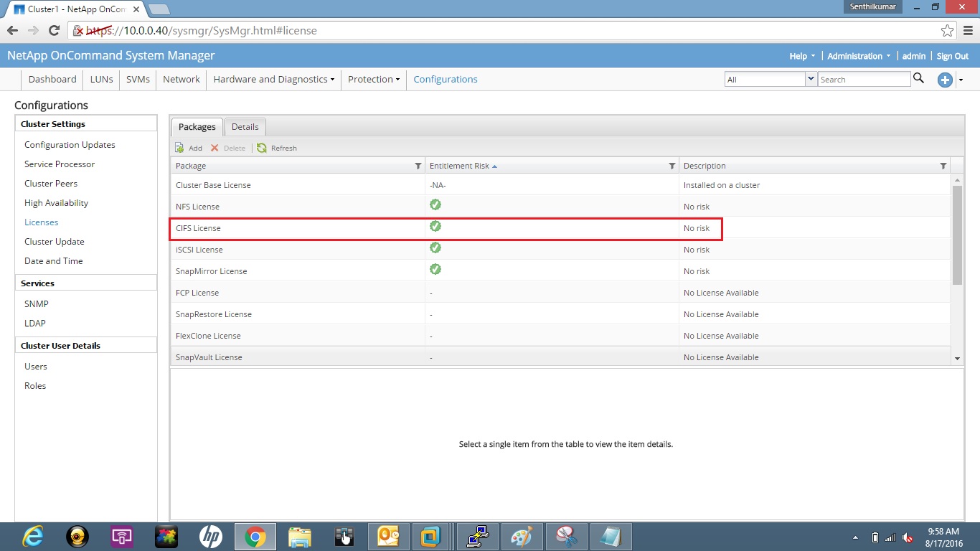Expand the search scope dropdown showing All
This screenshot has width=980, height=551.
click(810, 79)
